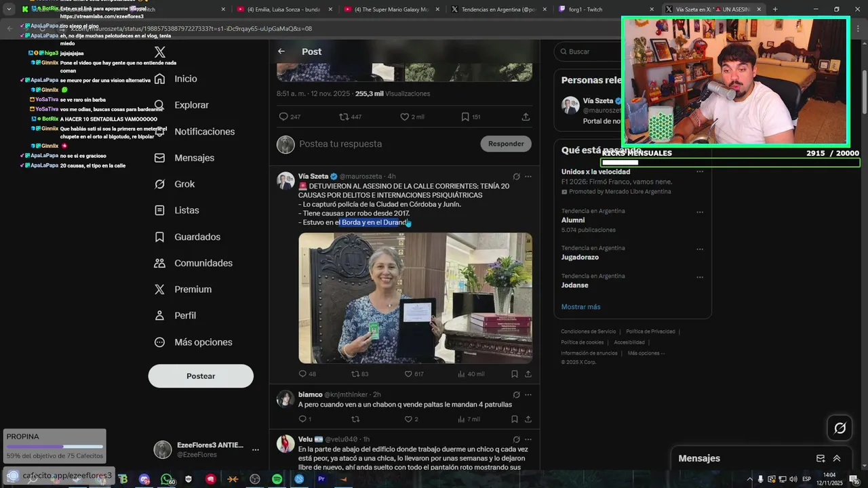This screenshot has width=868, height=488.
Task: Switch to Tendencias en Argentina tab
Action: (x=498, y=9)
